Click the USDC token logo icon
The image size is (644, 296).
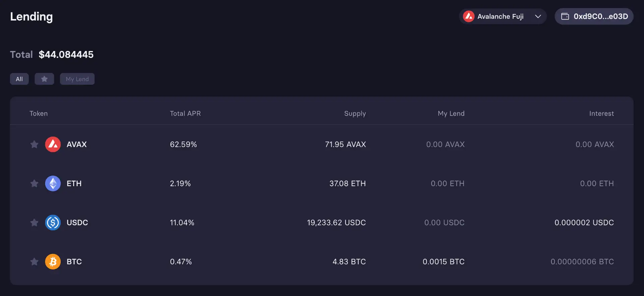[x=53, y=222]
